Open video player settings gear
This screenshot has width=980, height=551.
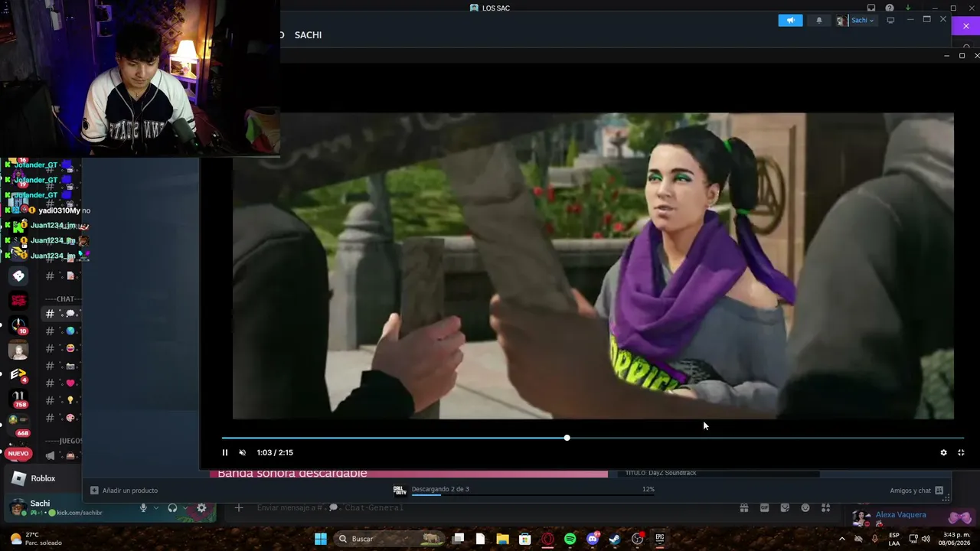(943, 452)
